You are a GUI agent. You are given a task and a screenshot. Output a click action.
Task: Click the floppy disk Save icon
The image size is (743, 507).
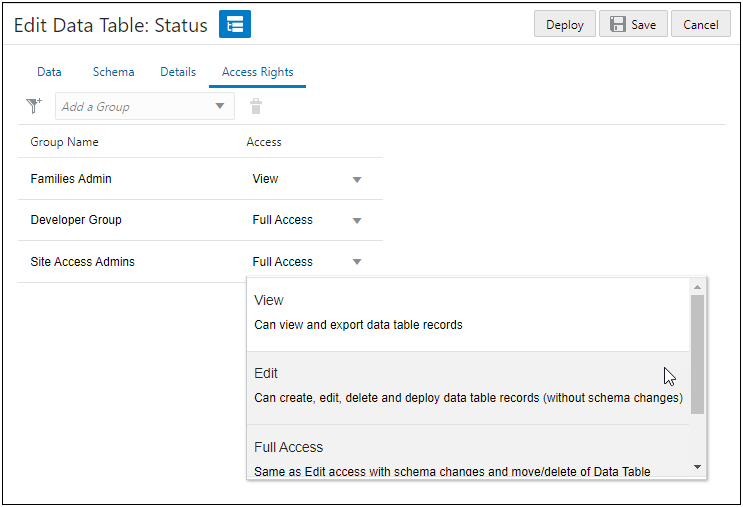coord(618,25)
